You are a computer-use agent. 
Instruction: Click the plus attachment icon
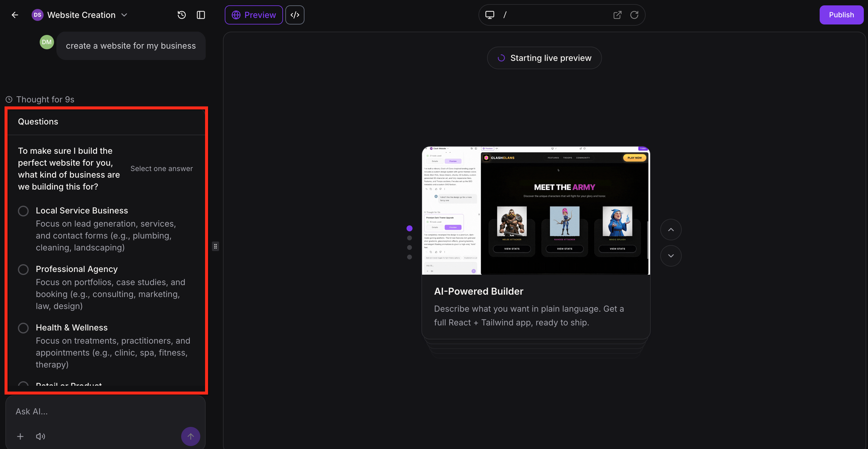coord(20,436)
